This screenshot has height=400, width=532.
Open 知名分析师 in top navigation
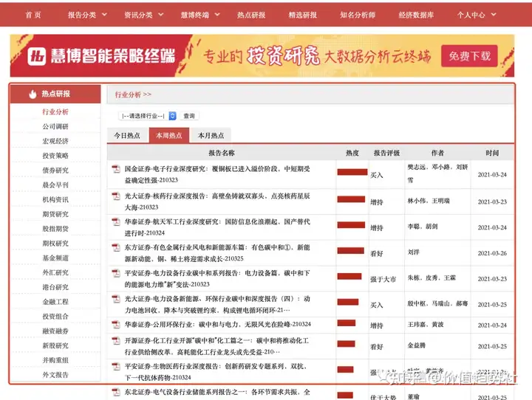click(x=358, y=15)
